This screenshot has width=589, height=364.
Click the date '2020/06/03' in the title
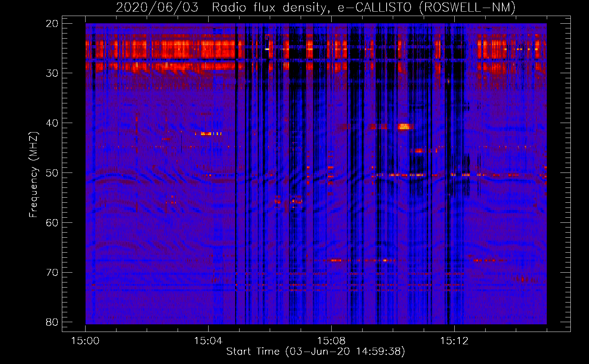click(x=157, y=7)
